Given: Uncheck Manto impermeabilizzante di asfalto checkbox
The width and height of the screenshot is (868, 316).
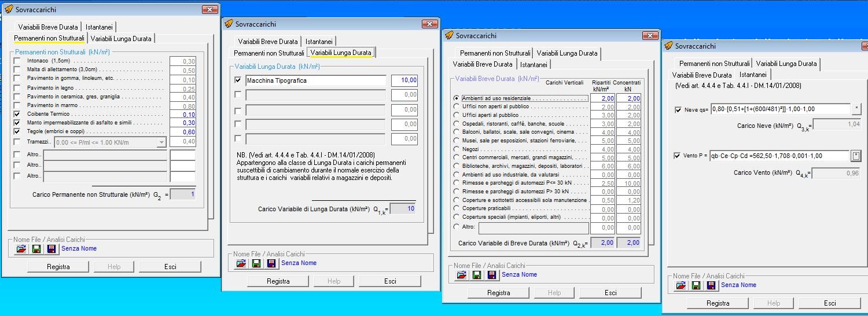Looking at the screenshot, I should click(x=17, y=123).
